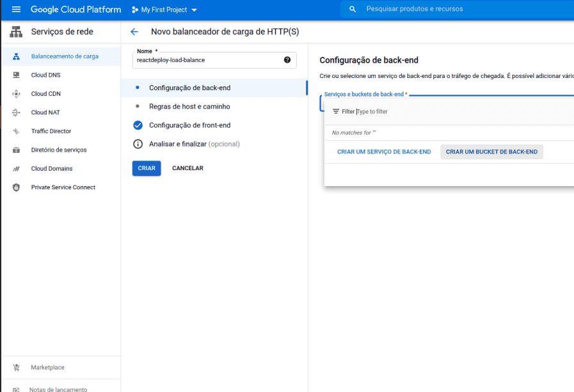Select Configuração de front-end step
Viewport: 574px width, 392px height.
point(189,125)
